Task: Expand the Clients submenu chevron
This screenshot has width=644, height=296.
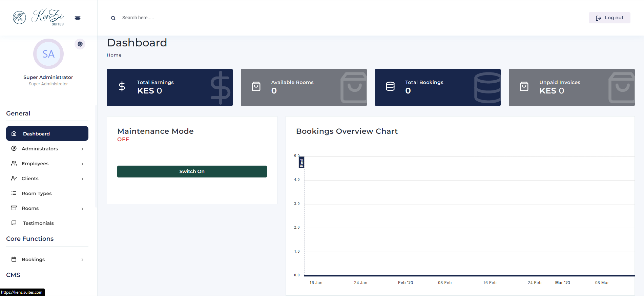Action: click(82, 179)
